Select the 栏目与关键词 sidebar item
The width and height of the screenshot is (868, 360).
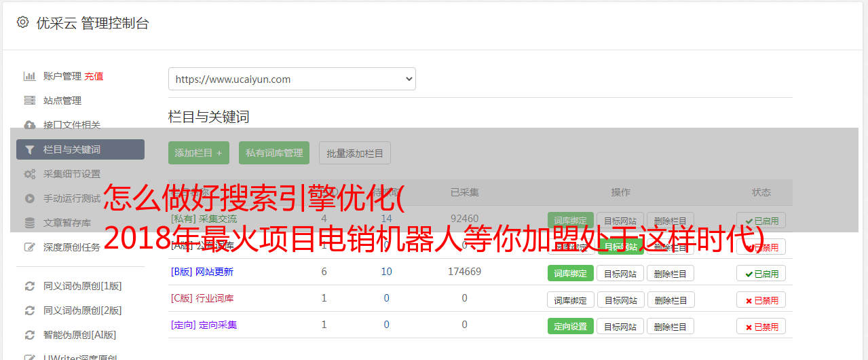point(80,149)
